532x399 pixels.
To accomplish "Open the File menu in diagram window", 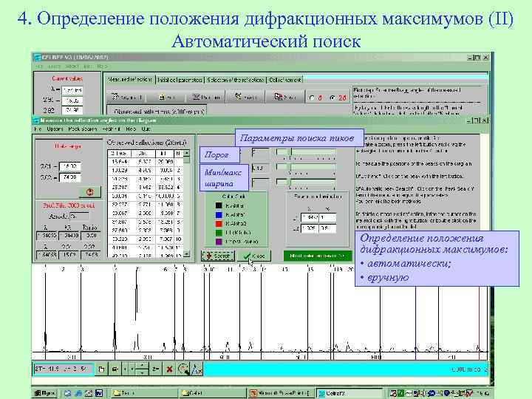I will [x=38, y=129].
